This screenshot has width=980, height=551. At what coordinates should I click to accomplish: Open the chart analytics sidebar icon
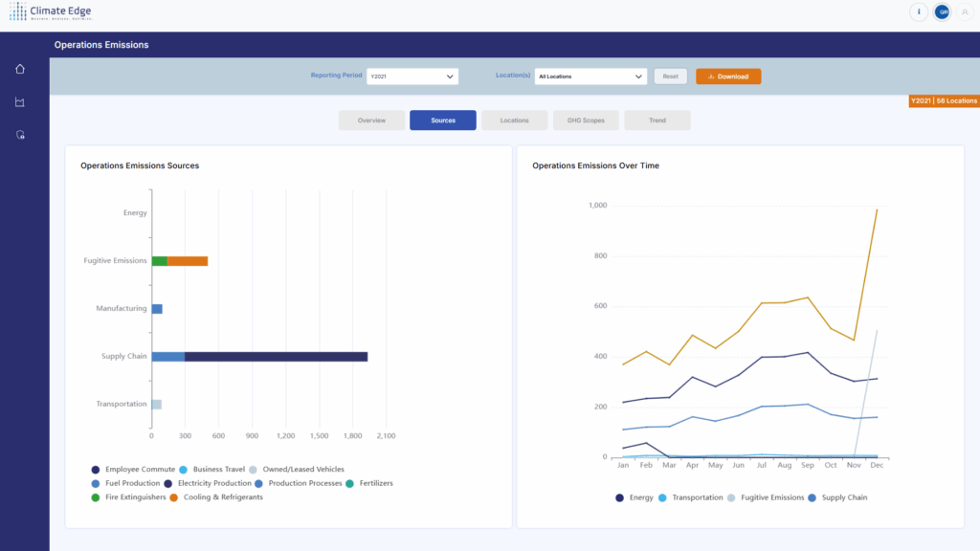pyautogui.click(x=20, y=102)
